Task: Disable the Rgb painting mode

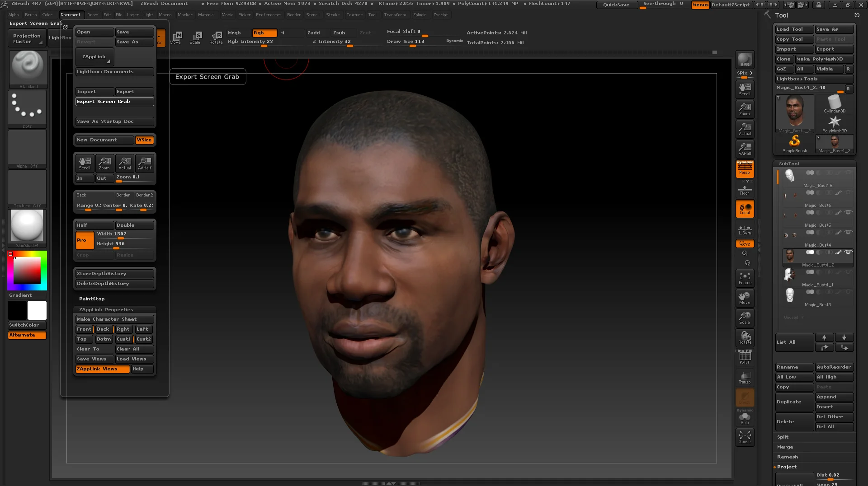Action: (264, 33)
